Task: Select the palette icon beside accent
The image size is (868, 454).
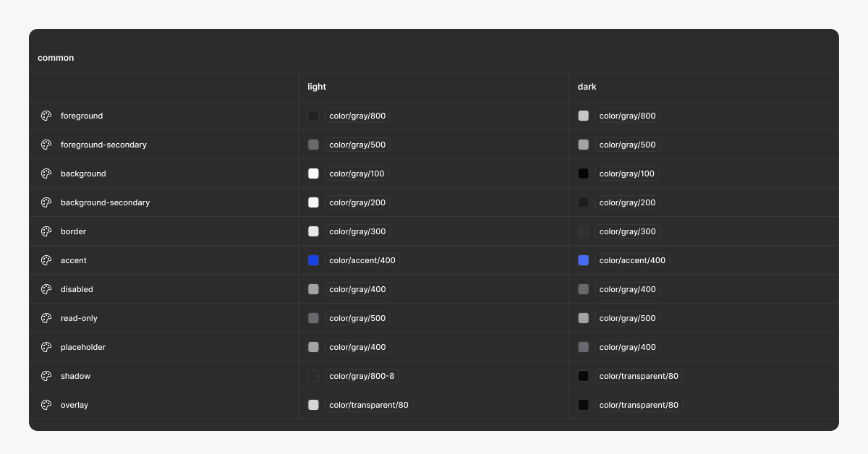Action: pos(46,260)
